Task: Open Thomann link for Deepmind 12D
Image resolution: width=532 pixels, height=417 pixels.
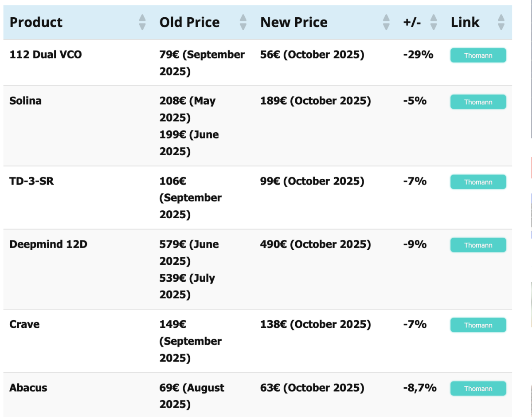Action: click(x=478, y=245)
